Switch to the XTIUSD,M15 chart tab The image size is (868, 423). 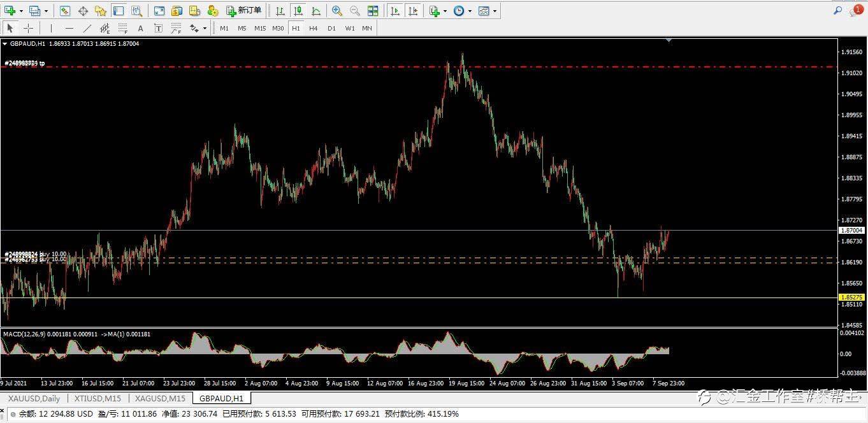click(98, 398)
